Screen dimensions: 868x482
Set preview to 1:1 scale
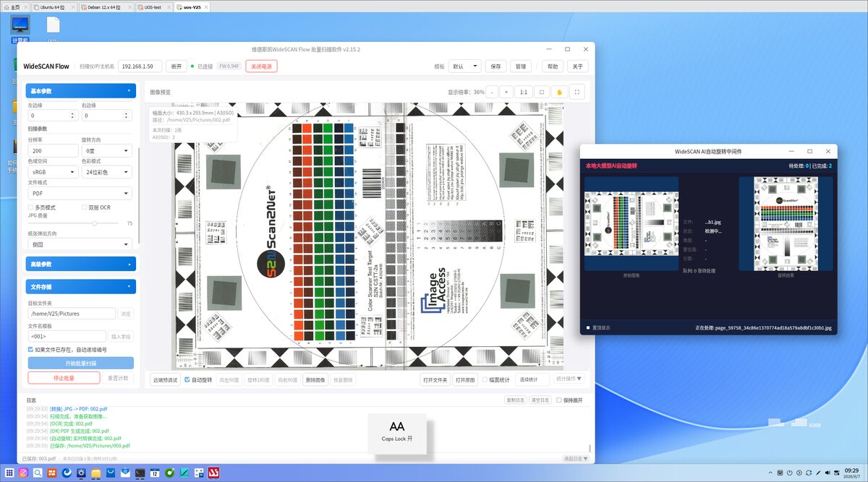pyautogui.click(x=524, y=92)
